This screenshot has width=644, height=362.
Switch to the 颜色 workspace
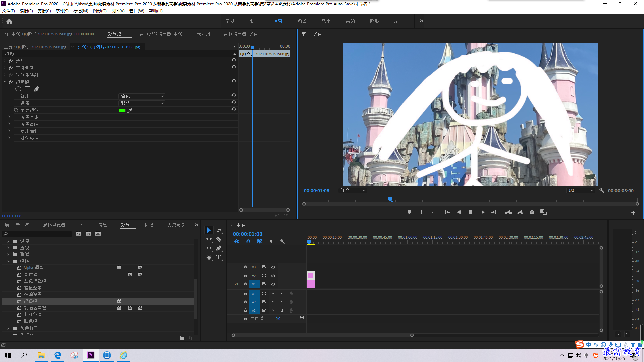point(302,21)
